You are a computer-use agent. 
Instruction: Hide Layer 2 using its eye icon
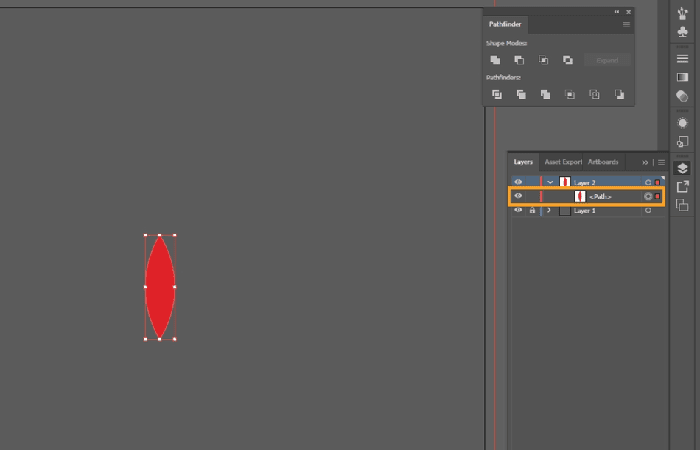click(518, 182)
